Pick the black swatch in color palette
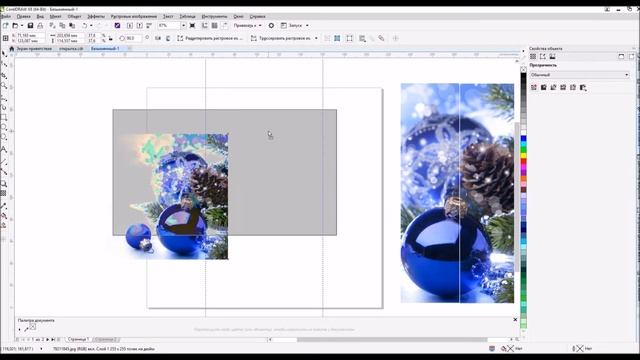Viewport: 640px width, 360px height. click(523, 76)
